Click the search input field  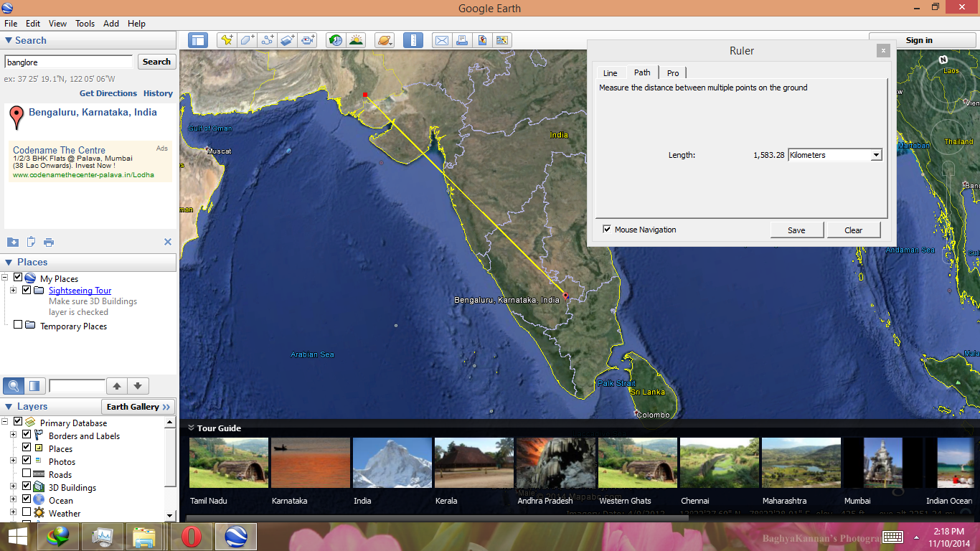[x=69, y=62]
